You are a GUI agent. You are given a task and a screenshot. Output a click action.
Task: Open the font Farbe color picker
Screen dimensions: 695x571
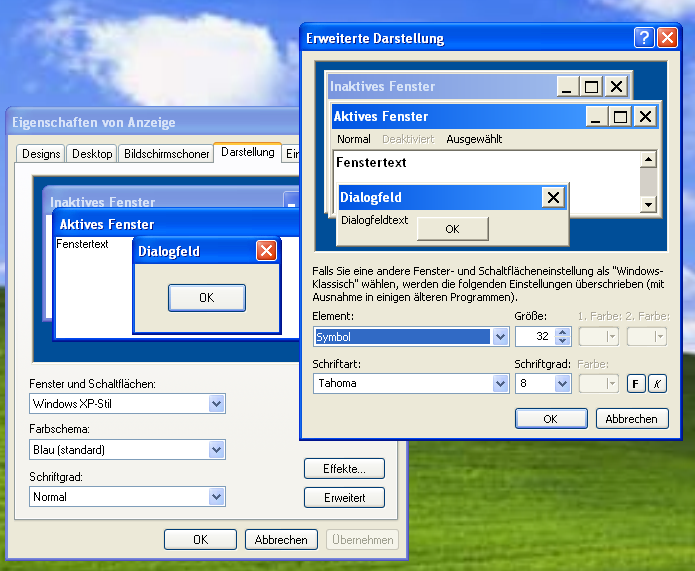pyautogui.click(x=599, y=383)
